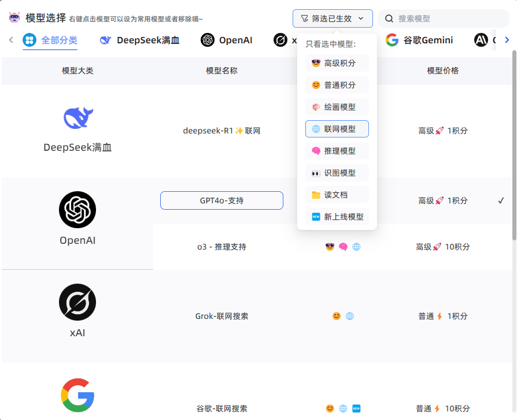Click the xAI tab logo icon
The image size is (517, 420).
tap(280, 40)
